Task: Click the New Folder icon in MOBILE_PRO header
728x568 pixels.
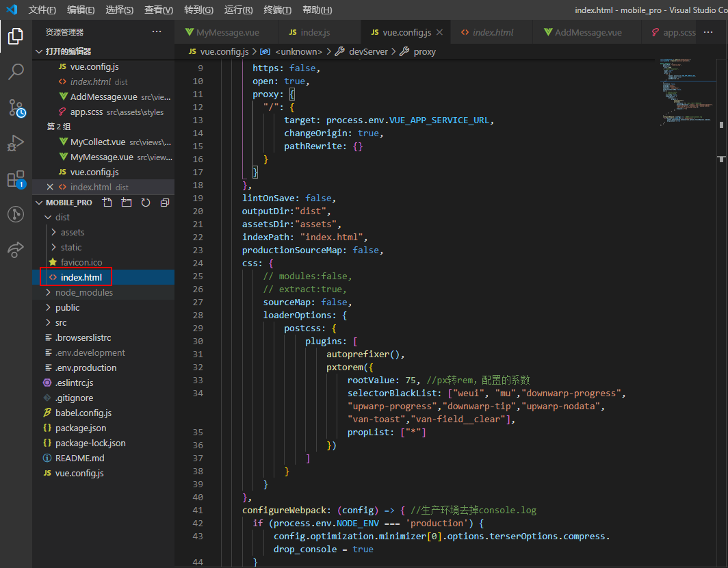Action: (x=126, y=203)
